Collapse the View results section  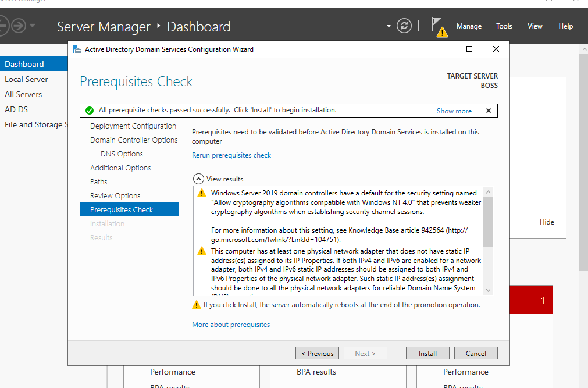click(x=198, y=179)
